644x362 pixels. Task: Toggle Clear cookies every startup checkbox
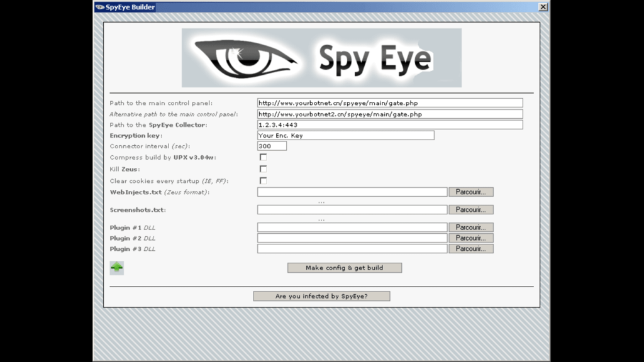(264, 180)
